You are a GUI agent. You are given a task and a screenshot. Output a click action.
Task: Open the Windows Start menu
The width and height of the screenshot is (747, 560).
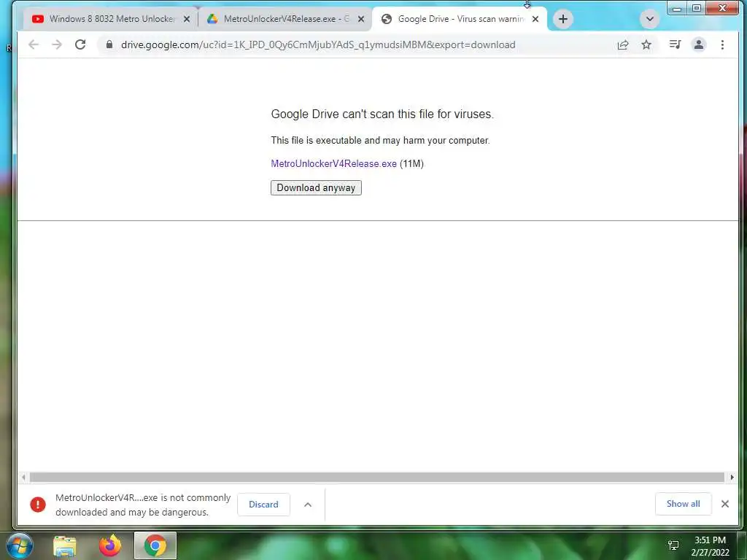[x=20, y=546]
